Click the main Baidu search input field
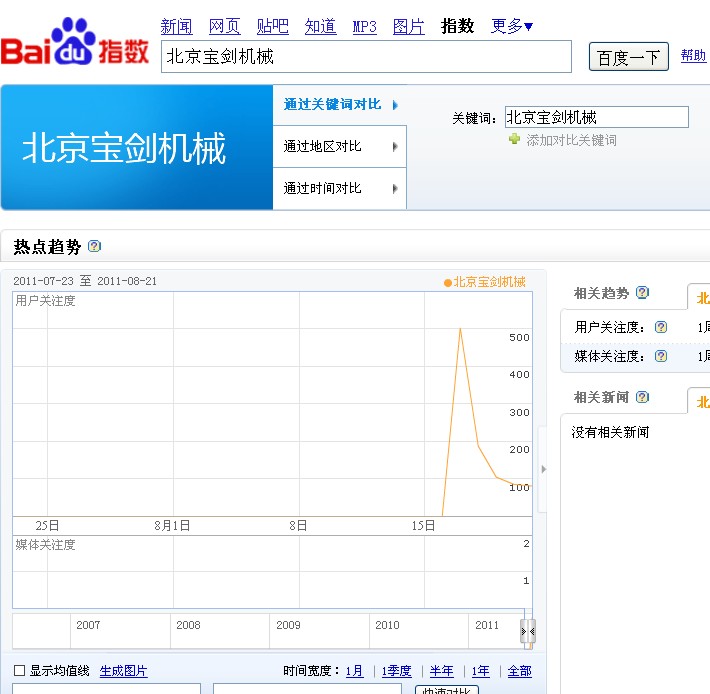 click(x=366, y=57)
